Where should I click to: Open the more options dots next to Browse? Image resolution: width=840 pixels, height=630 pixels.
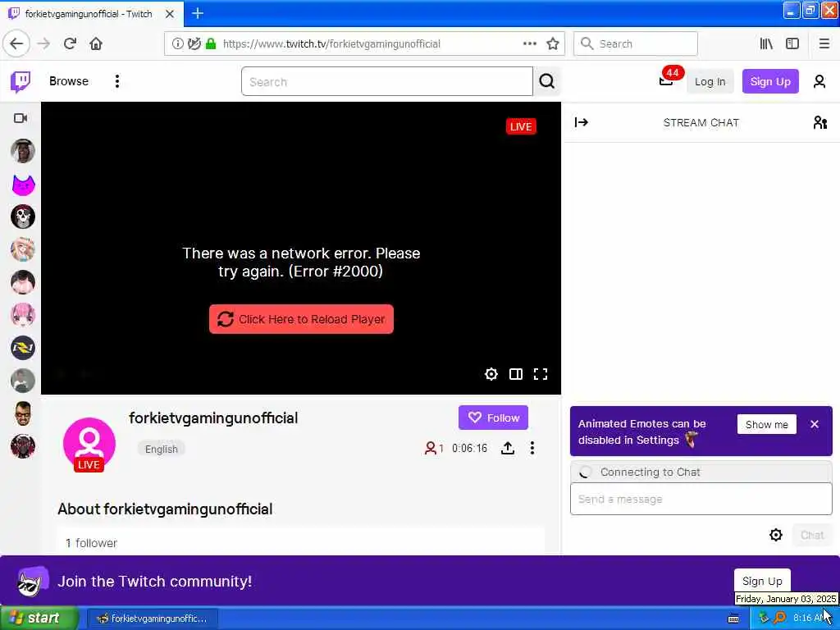coord(116,81)
